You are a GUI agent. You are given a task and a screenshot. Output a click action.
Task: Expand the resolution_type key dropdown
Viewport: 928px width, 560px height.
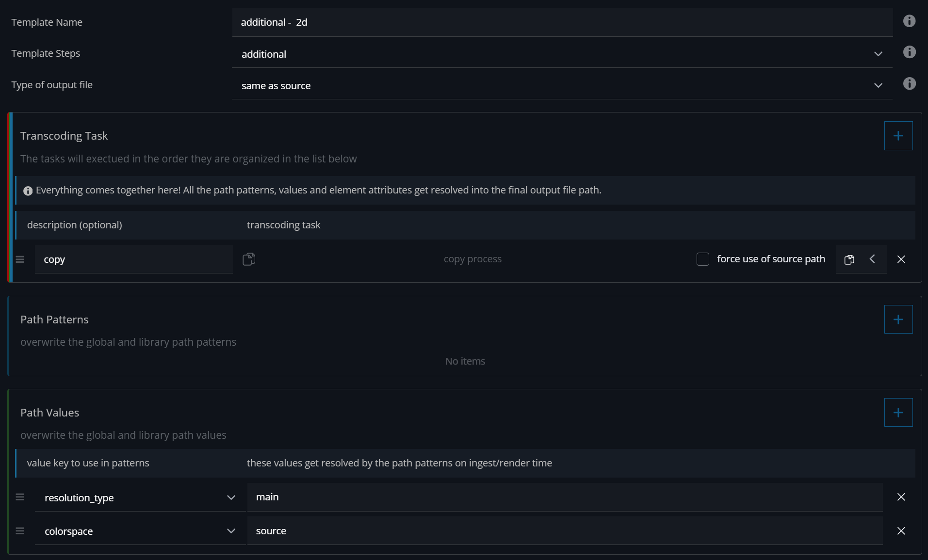[x=231, y=497]
